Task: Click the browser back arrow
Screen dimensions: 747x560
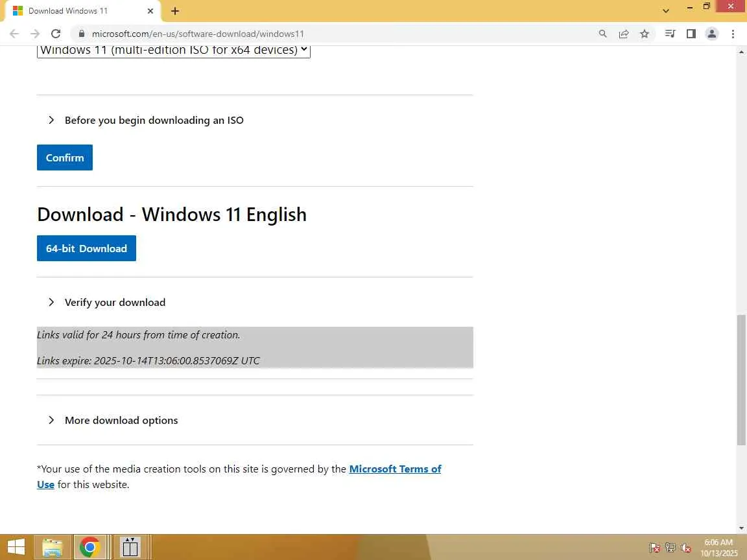Action: click(x=14, y=34)
